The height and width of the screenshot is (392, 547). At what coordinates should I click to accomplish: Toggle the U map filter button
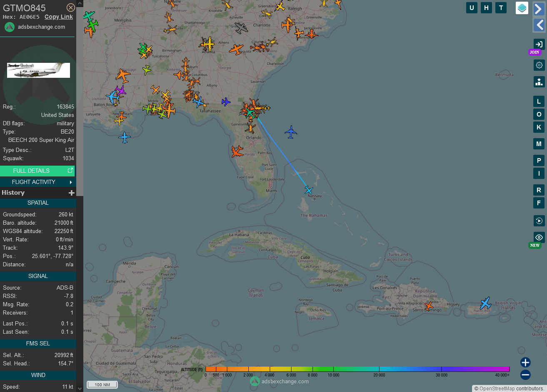click(x=472, y=7)
